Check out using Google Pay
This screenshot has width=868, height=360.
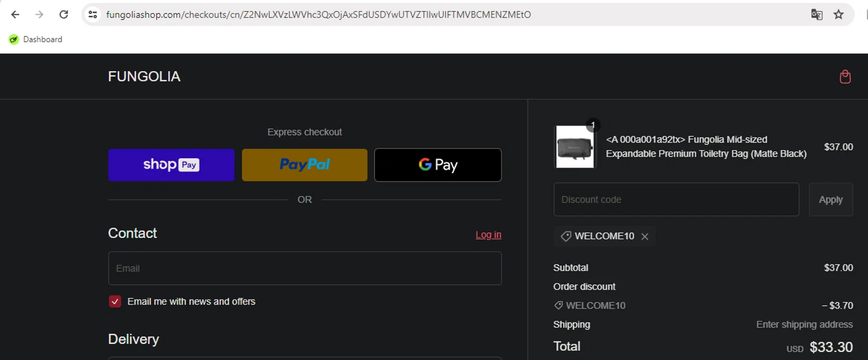point(438,165)
